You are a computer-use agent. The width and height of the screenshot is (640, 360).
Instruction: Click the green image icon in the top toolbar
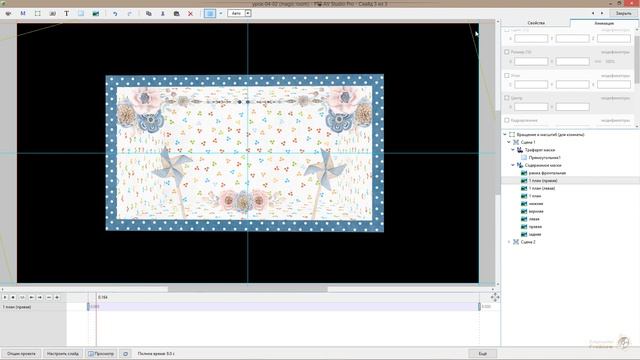pyautogui.click(x=96, y=13)
